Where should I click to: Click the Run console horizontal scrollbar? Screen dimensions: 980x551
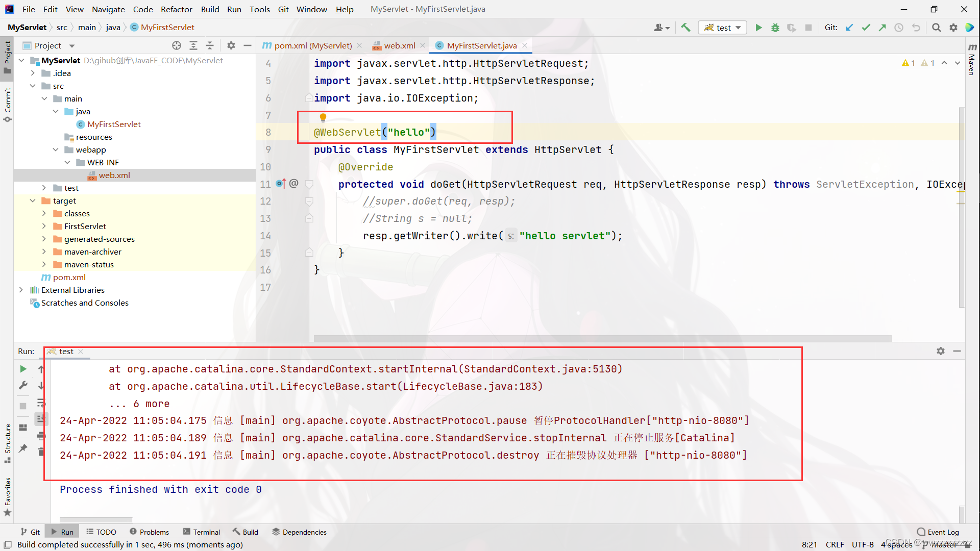pos(96,519)
